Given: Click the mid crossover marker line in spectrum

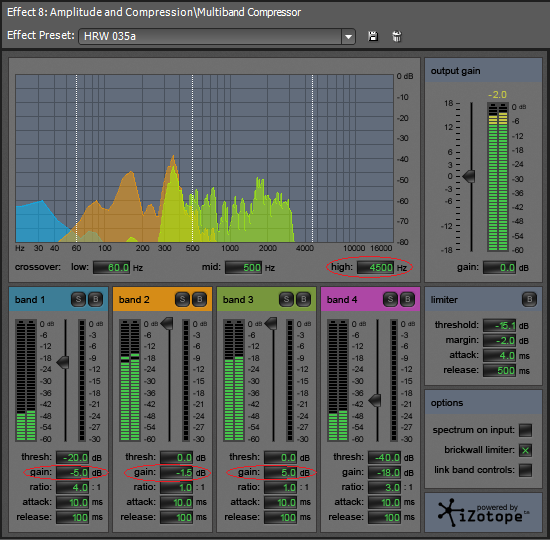Looking at the screenshot, I should tap(192, 158).
